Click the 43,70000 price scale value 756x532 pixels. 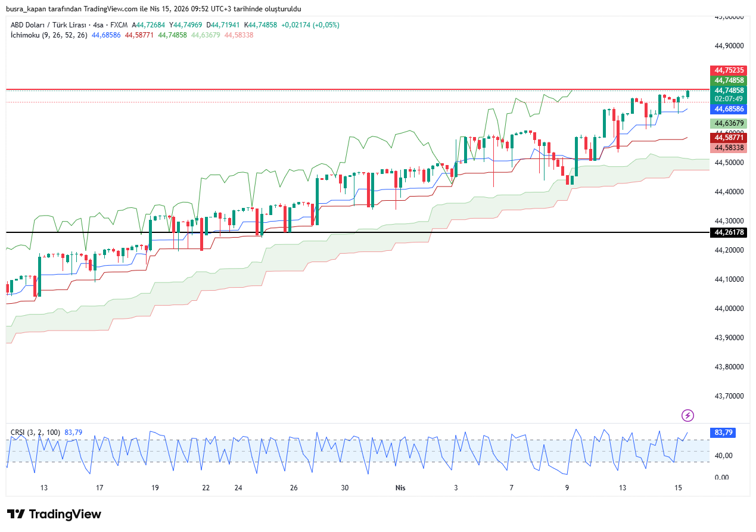(729, 396)
